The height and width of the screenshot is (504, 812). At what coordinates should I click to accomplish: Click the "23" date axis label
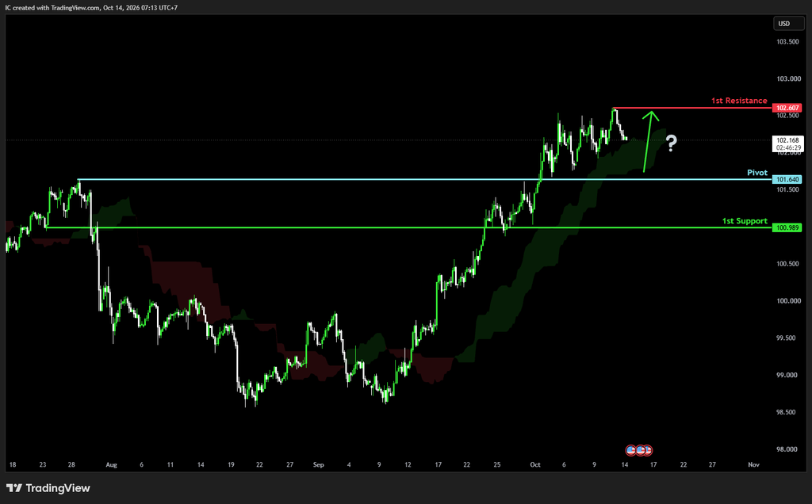43,464
